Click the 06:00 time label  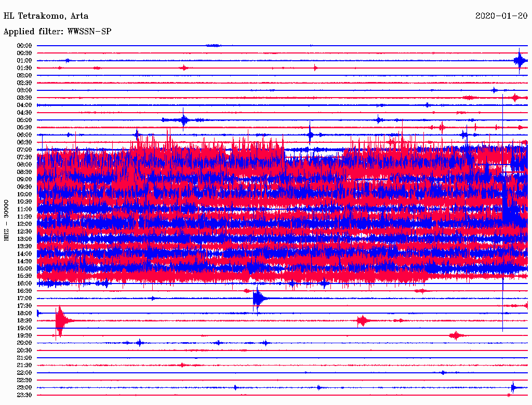[24, 135]
